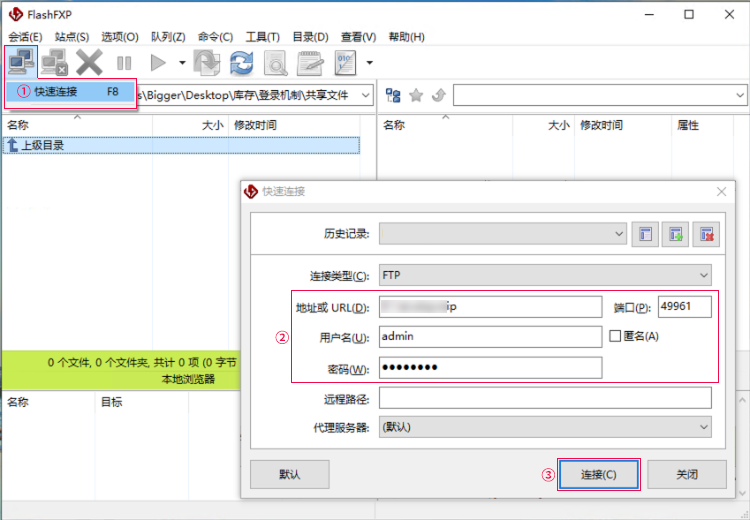Open the 站点(S) menu
The width and height of the screenshot is (750, 520).
72,37
